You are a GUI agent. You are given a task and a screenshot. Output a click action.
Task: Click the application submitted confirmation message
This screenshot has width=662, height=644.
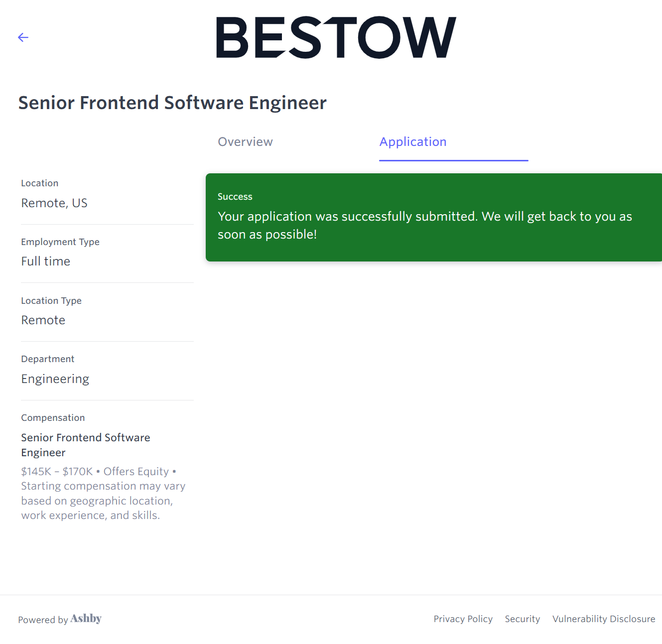tap(424, 225)
